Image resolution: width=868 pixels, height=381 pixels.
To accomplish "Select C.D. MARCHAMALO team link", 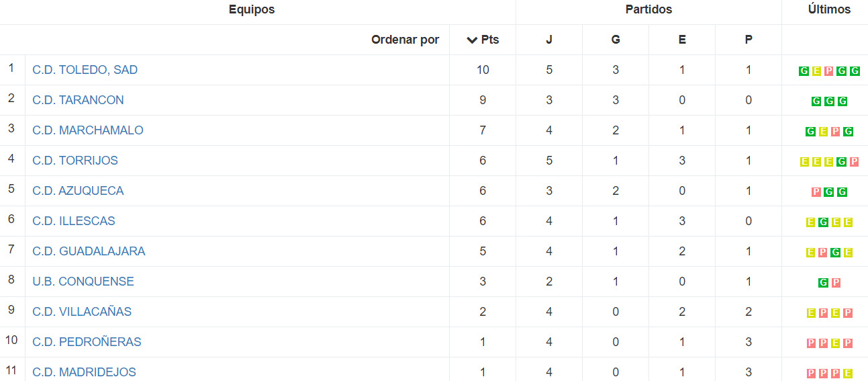I will [x=88, y=130].
